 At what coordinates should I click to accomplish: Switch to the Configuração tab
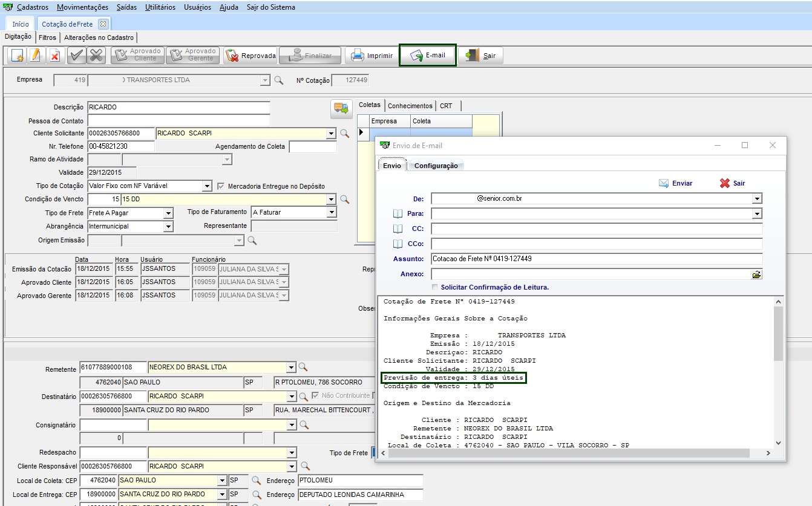[436, 166]
